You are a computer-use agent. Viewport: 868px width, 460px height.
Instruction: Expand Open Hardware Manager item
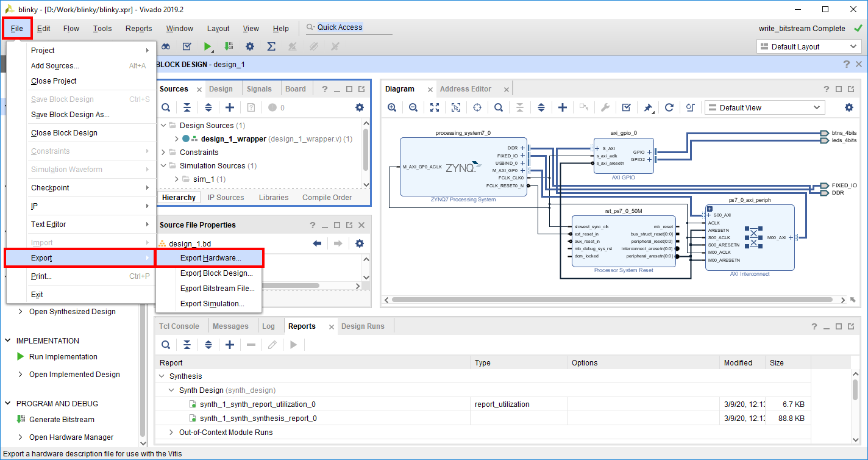click(x=21, y=437)
